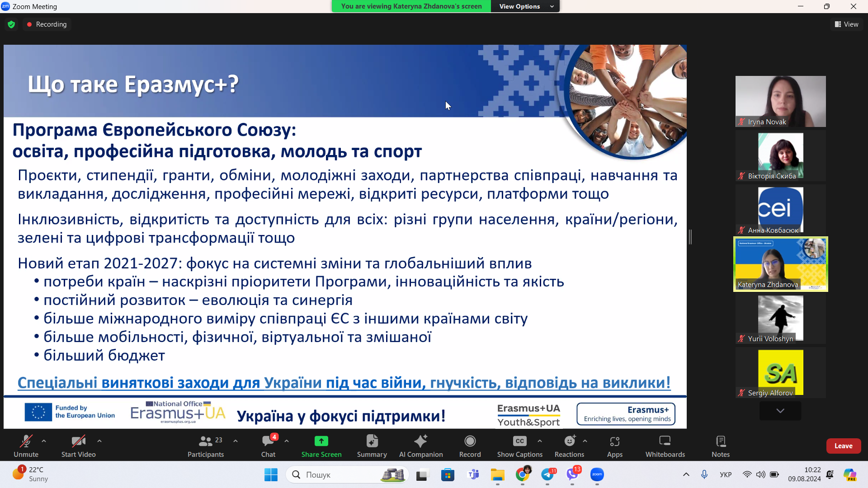Open the View menu in top-right corner
Viewport: 868px width, 488px height.
click(846, 24)
